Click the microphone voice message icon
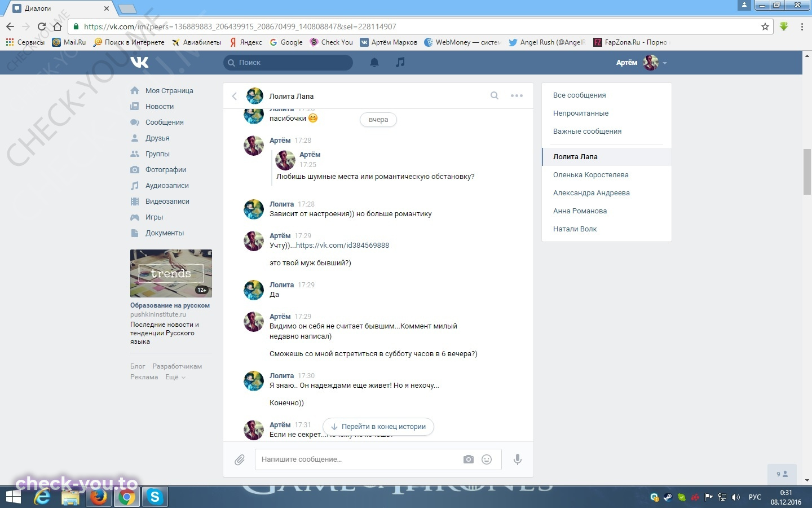The width and height of the screenshot is (812, 508). (x=517, y=459)
